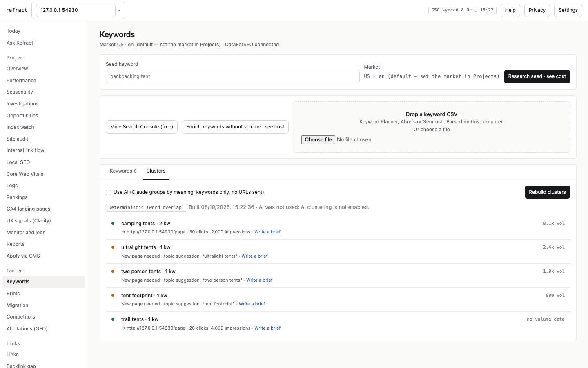The width and height of the screenshot is (588, 368).
Task: Open the project address dropdown arrow
Action: point(119,10)
